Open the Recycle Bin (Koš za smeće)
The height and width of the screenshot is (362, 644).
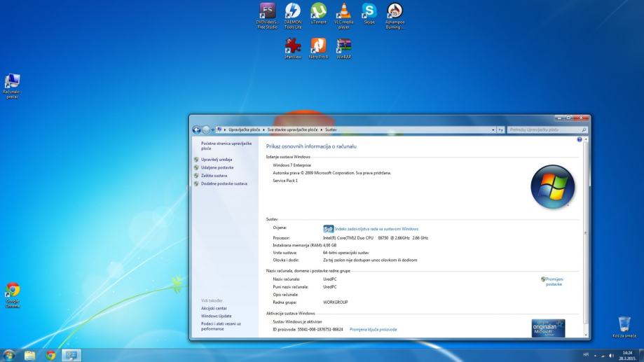(624, 325)
